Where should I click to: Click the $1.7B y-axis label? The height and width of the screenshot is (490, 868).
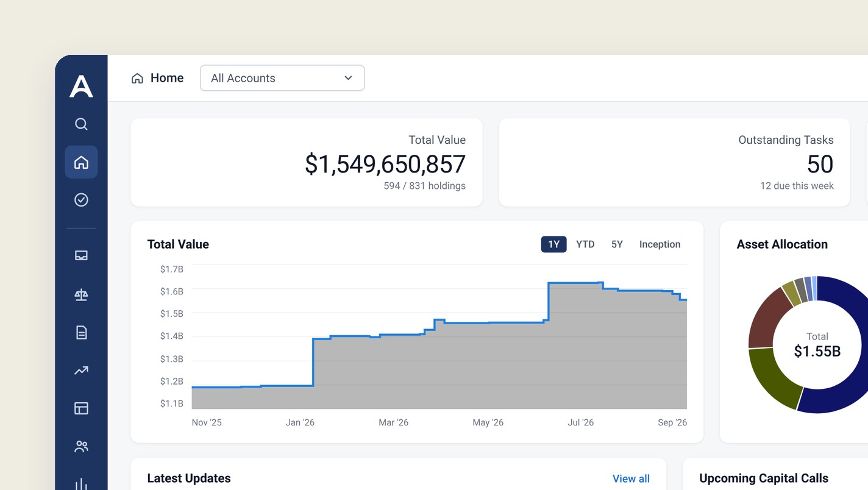coord(171,269)
